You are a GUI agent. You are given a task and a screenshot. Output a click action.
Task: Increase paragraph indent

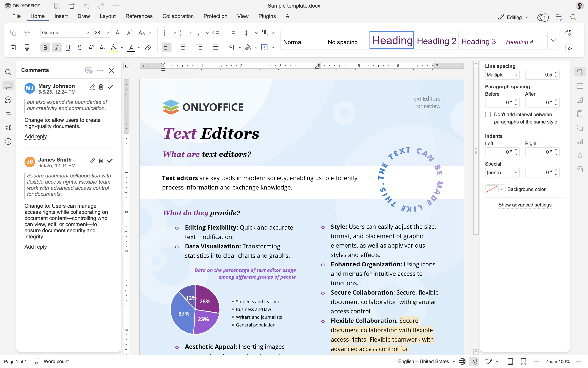[232, 33]
